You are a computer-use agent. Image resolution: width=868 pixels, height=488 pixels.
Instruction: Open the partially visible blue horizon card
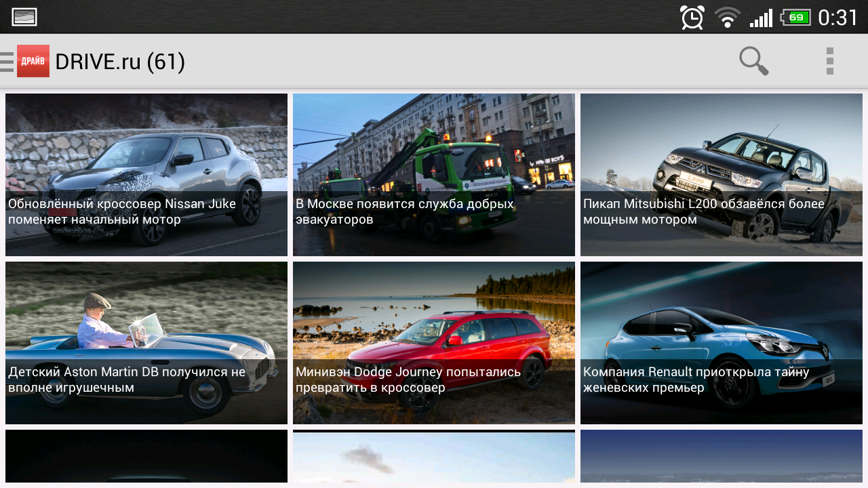(722, 456)
